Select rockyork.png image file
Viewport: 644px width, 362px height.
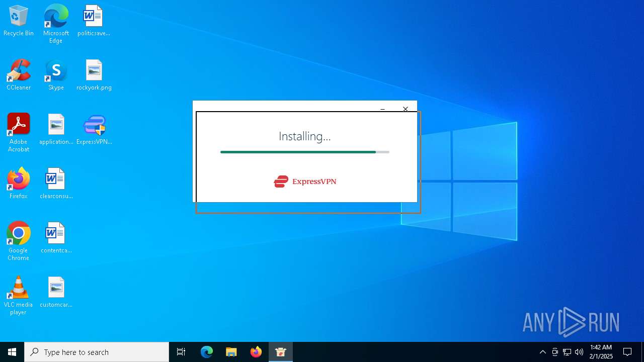coord(94,75)
